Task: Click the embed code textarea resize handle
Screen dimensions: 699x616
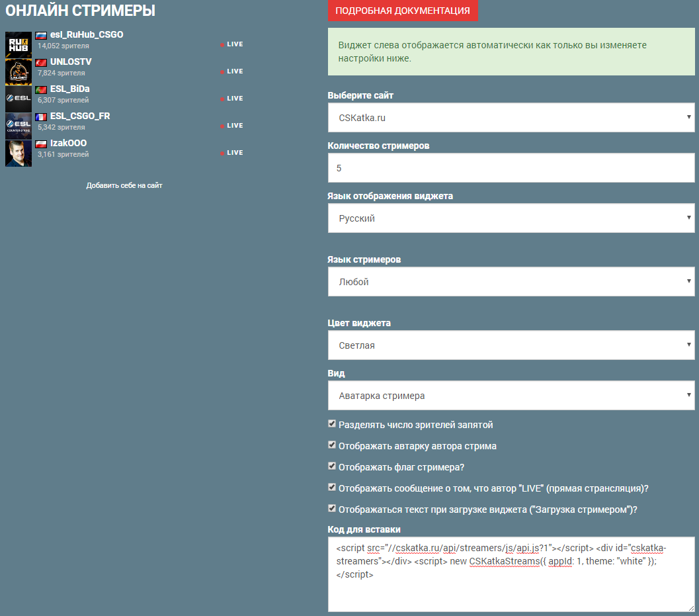Action: click(x=691, y=608)
